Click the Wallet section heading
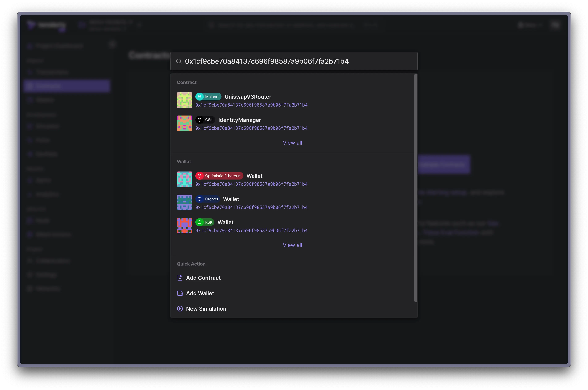 tap(184, 161)
